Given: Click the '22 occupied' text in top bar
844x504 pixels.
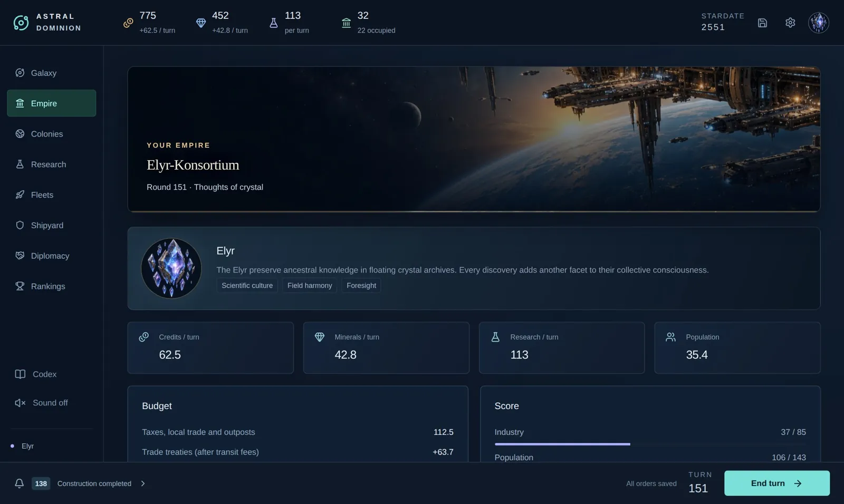Looking at the screenshot, I should click(x=376, y=31).
